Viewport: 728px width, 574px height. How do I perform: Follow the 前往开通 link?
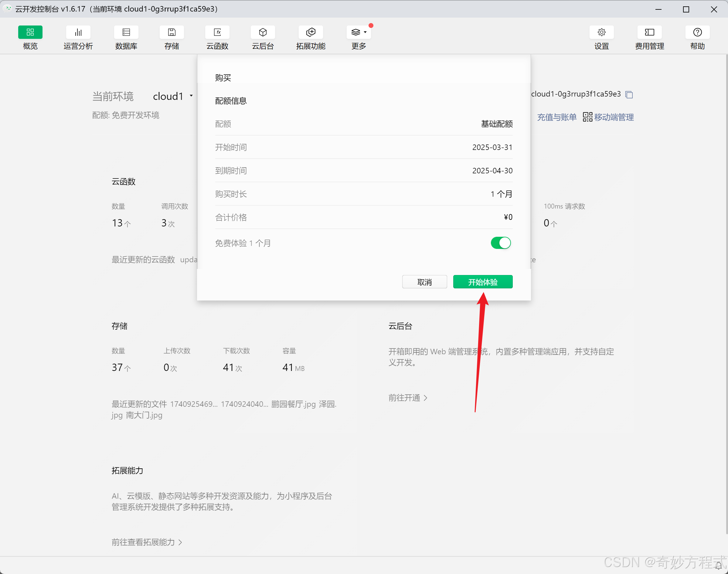pos(408,398)
